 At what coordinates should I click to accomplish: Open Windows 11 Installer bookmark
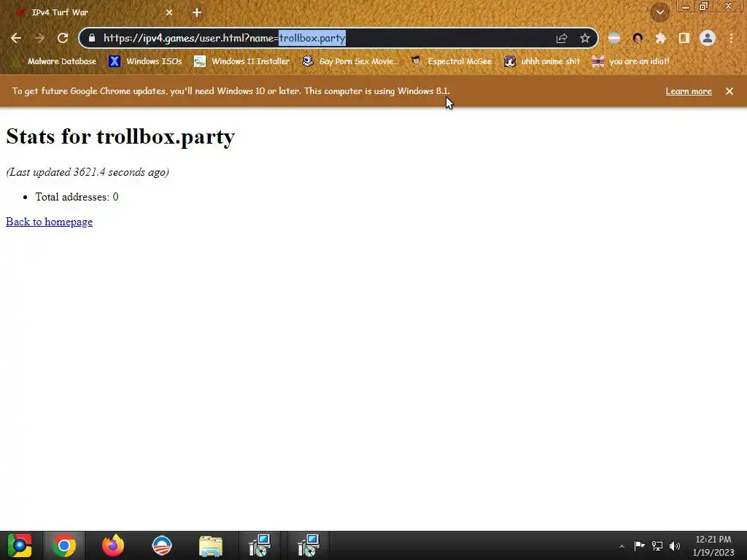(241, 61)
